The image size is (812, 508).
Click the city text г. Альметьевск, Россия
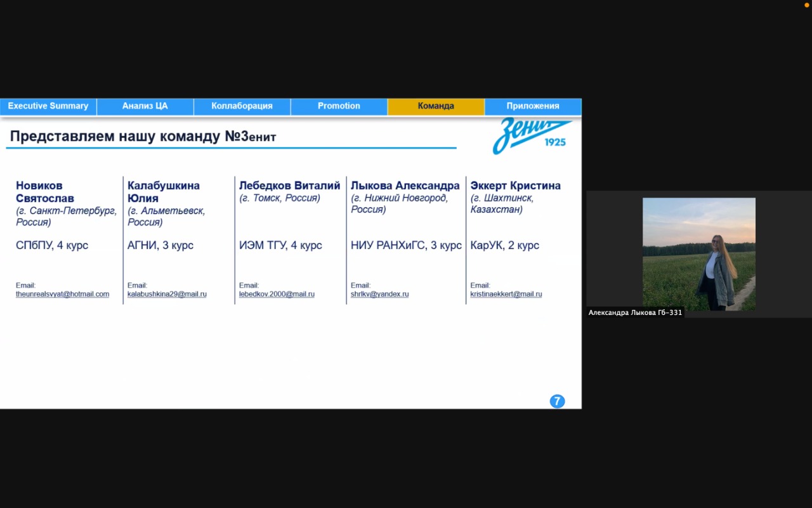[x=166, y=217]
